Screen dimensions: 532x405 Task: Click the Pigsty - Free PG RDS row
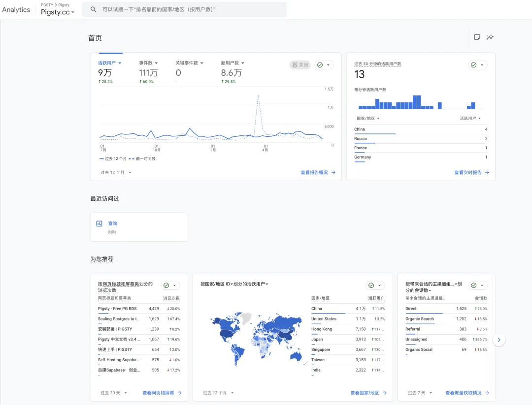pyautogui.click(x=139, y=309)
